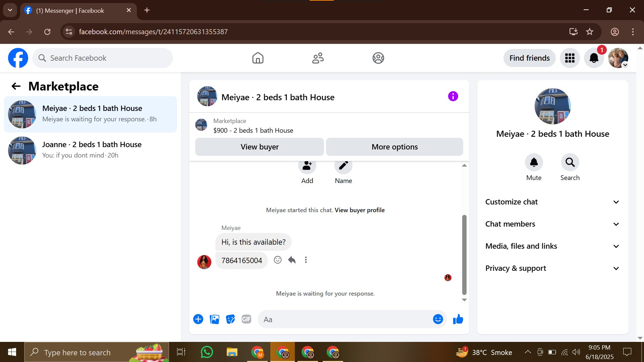Screen dimensions: 644x362
Task: Open more actions for the 7864165004 message
Action: pyautogui.click(x=306, y=260)
